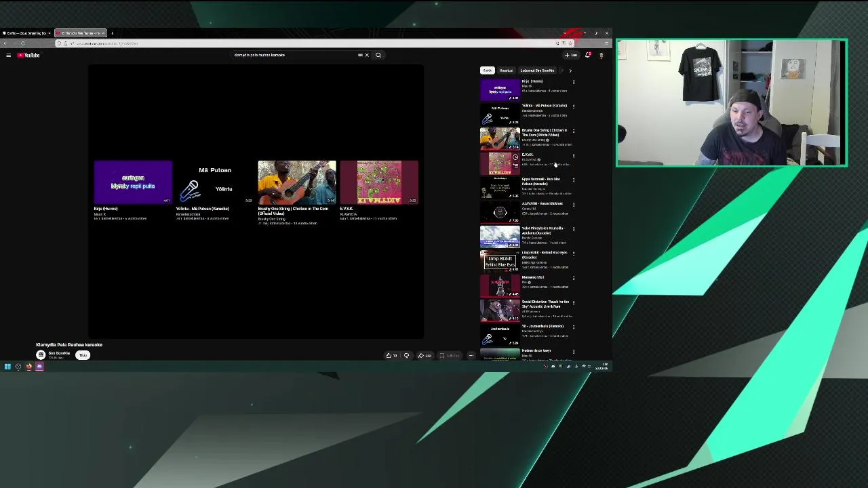
Task: Clear the search box with the X icon
Action: (x=367, y=55)
